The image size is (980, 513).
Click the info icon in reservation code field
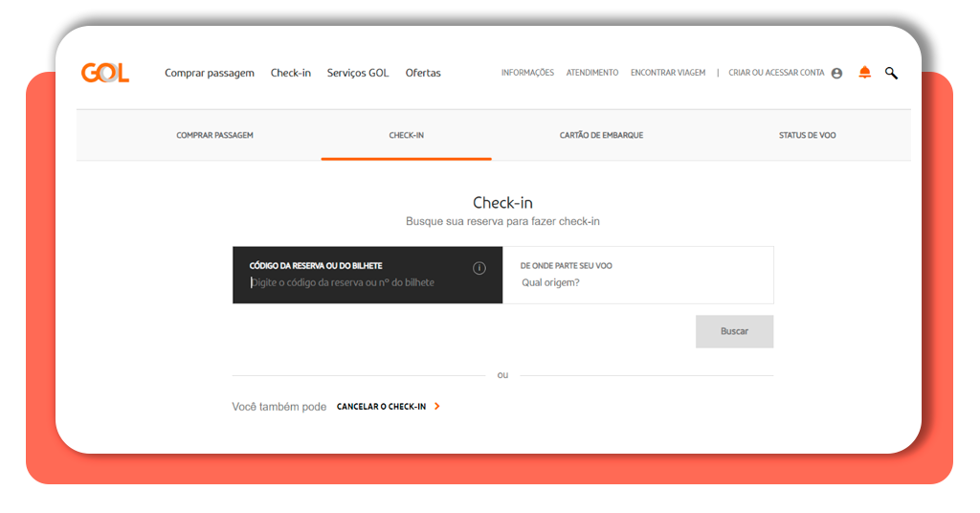[x=479, y=268]
